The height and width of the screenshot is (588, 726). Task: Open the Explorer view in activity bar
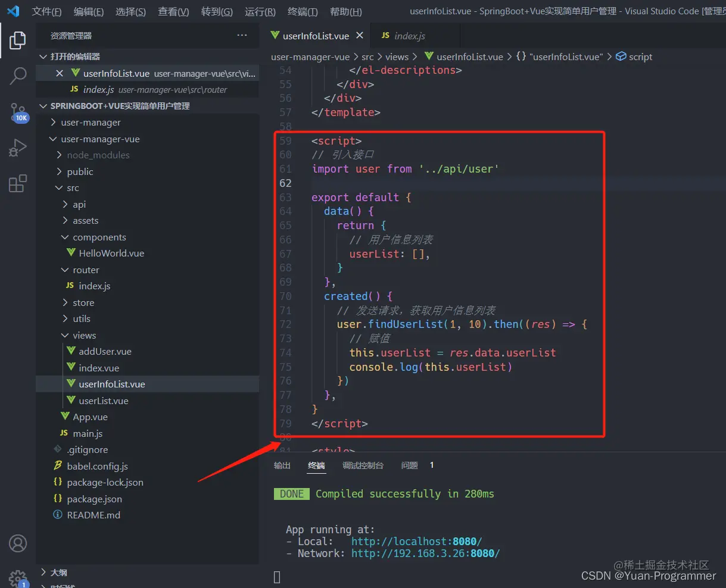pos(18,40)
